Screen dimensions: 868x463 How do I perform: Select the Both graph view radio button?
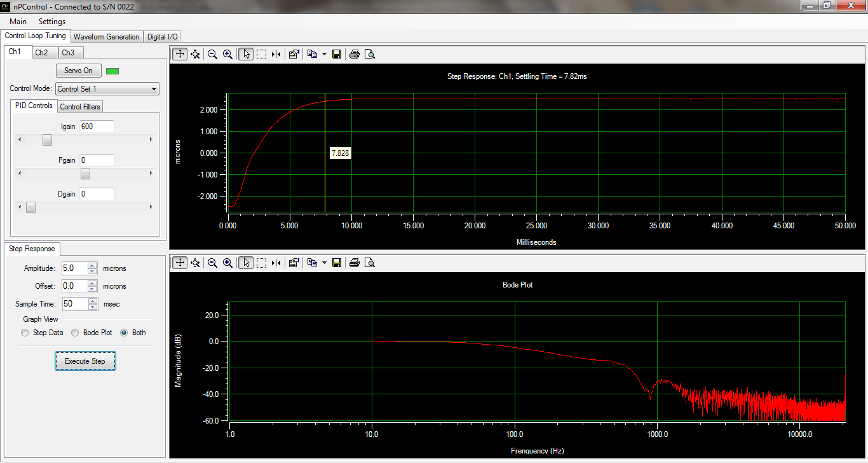click(x=133, y=333)
